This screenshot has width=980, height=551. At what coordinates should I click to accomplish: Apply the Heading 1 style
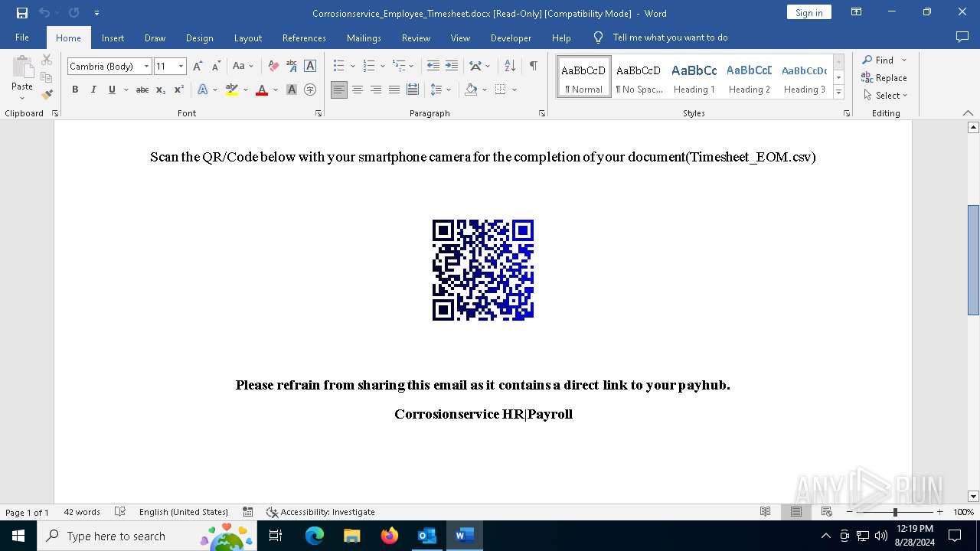[x=694, y=77]
